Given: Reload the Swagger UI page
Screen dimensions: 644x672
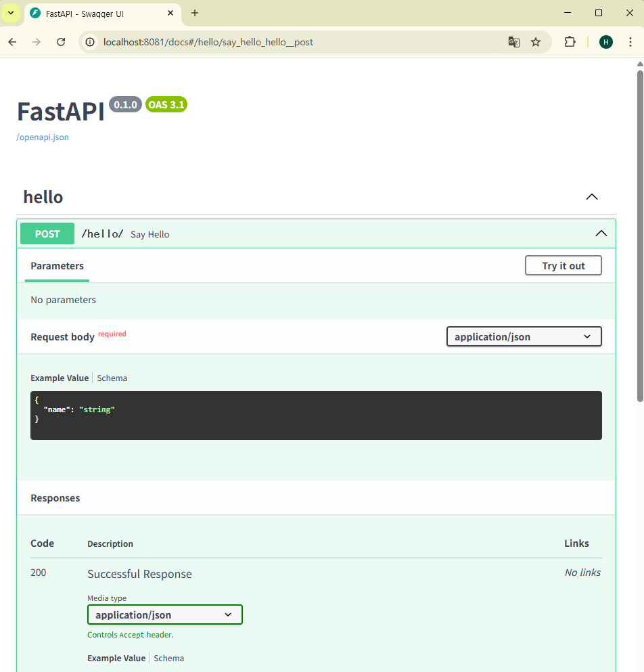Looking at the screenshot, I should (x=61, y=42).
